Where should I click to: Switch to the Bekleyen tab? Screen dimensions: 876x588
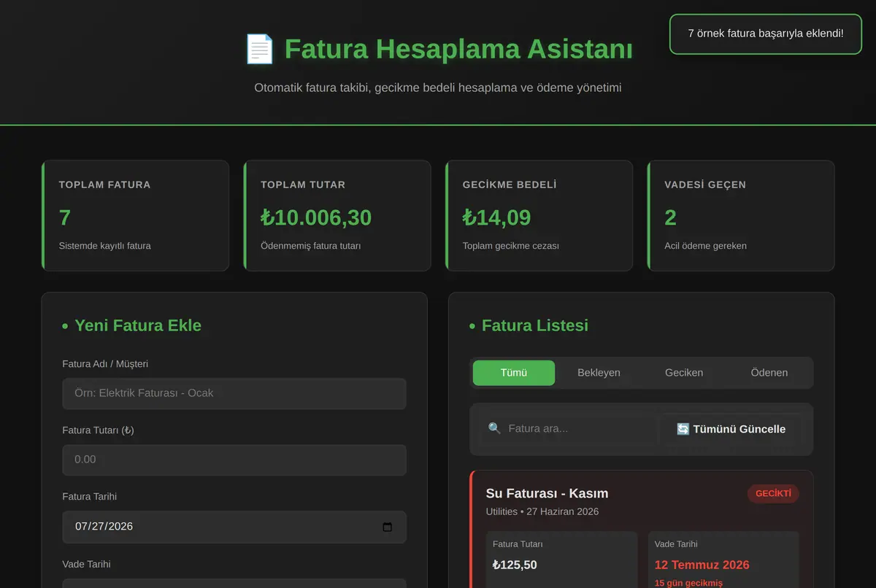pos(599,373)
